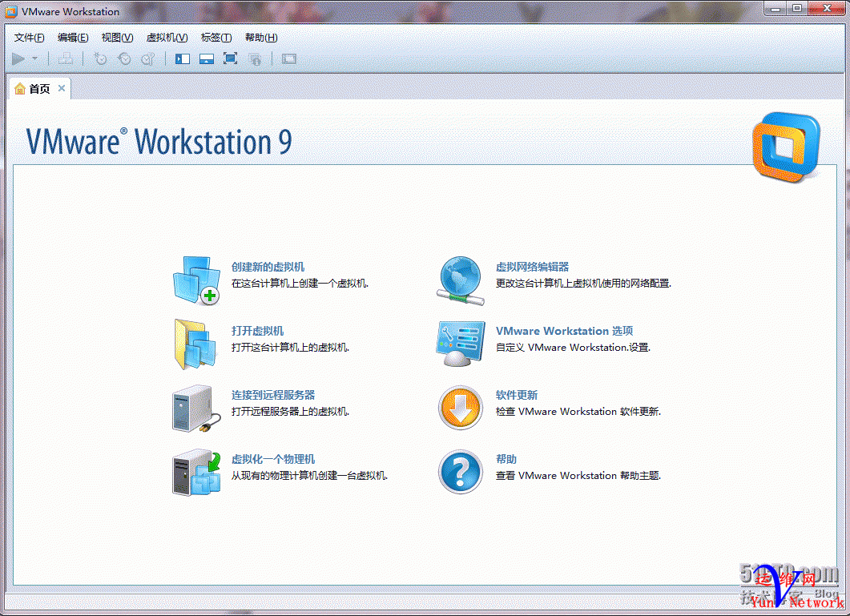Open the snapshot manager toolbar icon
Image resolution: width=850 pixels, height=616 pixels.
point(148,58)
